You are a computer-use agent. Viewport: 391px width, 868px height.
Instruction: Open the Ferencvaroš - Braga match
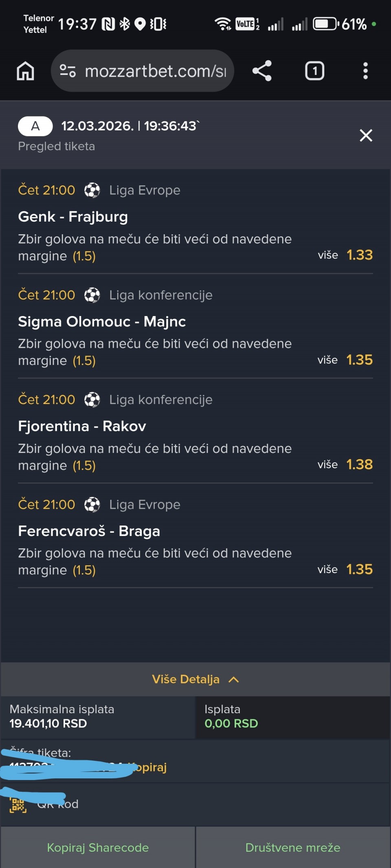click(x=89, y=531)
